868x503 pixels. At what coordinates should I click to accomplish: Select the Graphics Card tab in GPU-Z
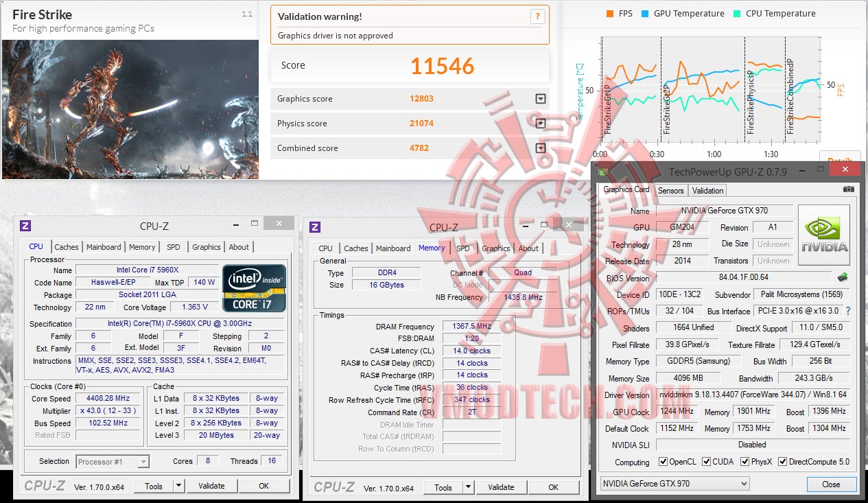pos(626,189)
